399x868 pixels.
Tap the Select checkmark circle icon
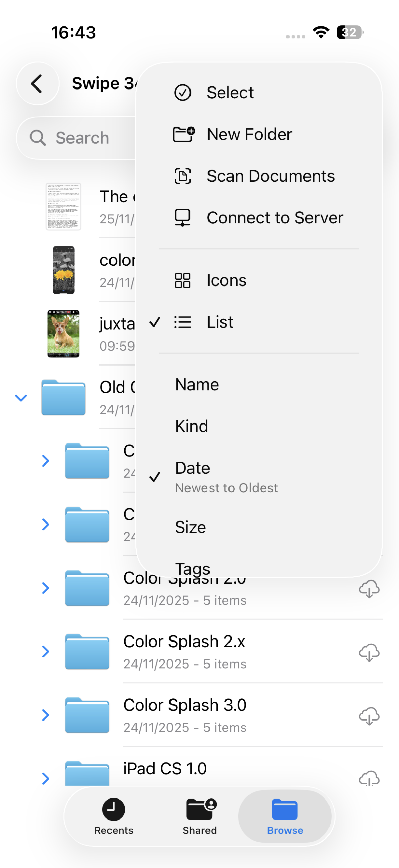[182, 93]
